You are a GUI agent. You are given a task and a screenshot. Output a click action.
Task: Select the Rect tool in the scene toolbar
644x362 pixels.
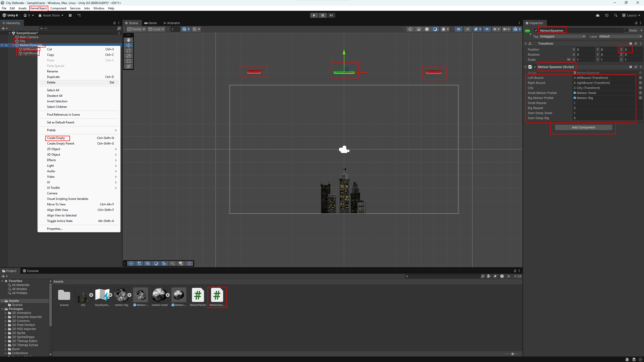(x=129, y=61)
